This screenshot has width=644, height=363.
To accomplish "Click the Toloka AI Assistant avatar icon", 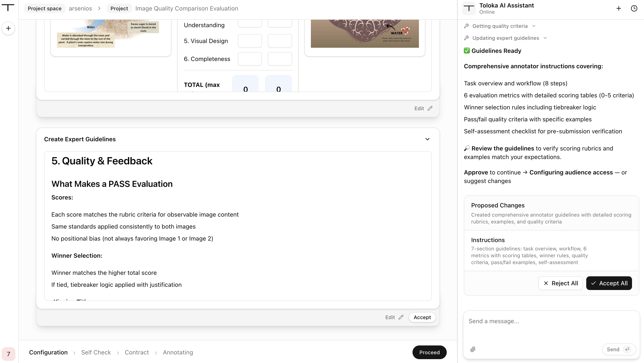I will tap(469, 8).
